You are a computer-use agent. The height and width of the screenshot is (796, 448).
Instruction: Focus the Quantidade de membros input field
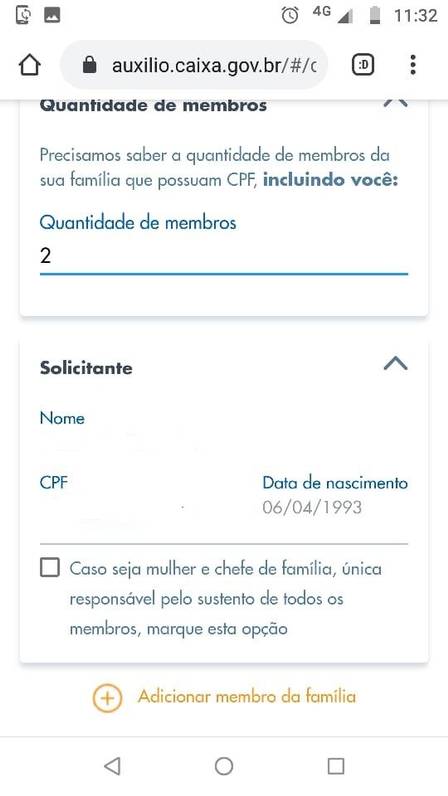223,255
